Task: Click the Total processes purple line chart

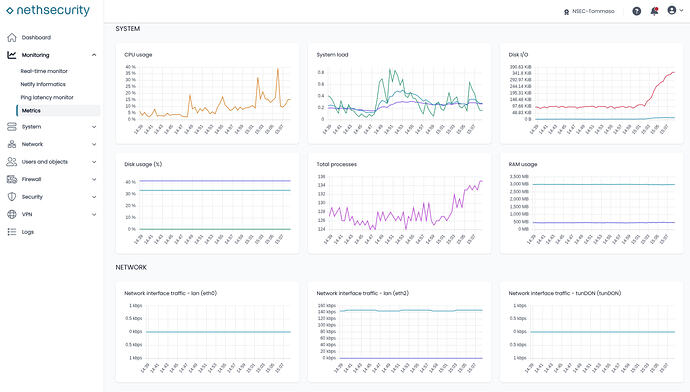Action: click(x=406, y=203)
